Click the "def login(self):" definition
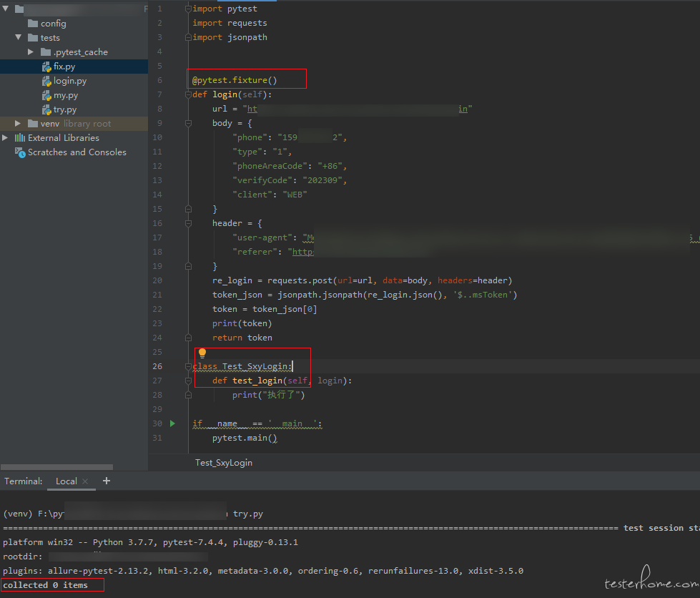This screenshot has height=598, width=700. point(232,94)
